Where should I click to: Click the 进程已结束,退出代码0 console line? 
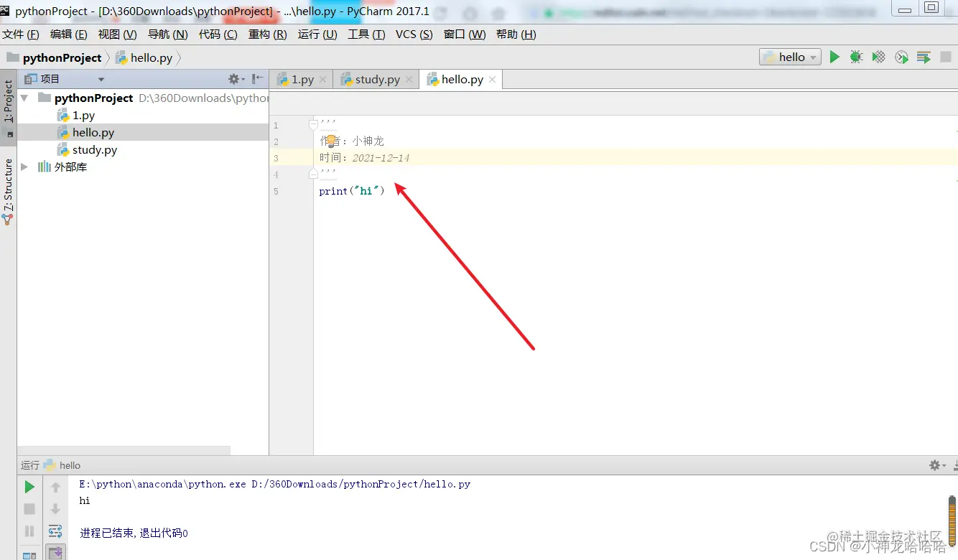(134, 533)
